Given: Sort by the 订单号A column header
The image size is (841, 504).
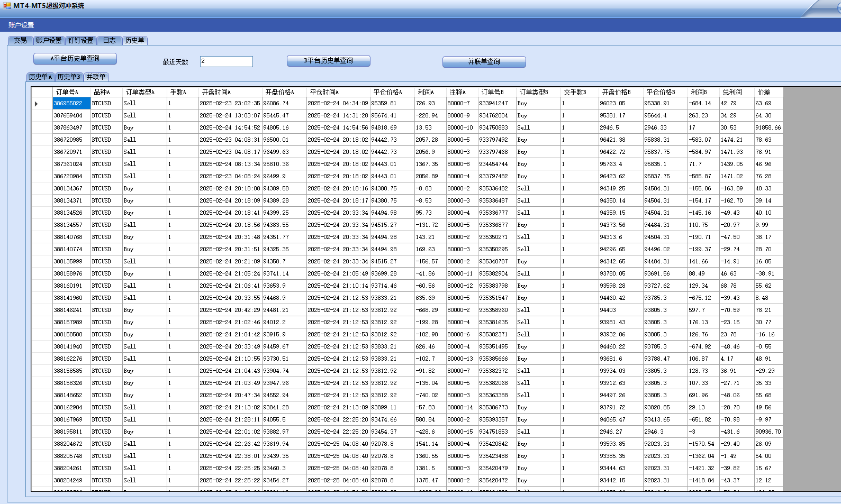Looking at the screenshot, I should [67, 92].
